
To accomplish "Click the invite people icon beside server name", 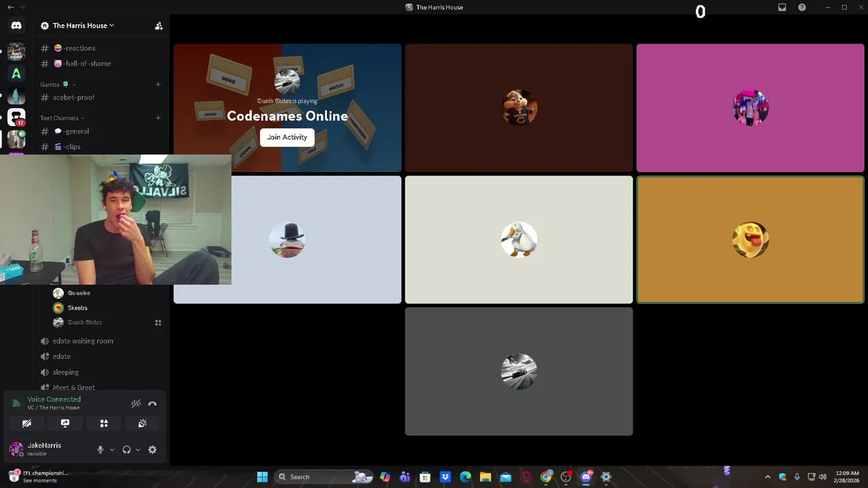I will click(159, 26).
